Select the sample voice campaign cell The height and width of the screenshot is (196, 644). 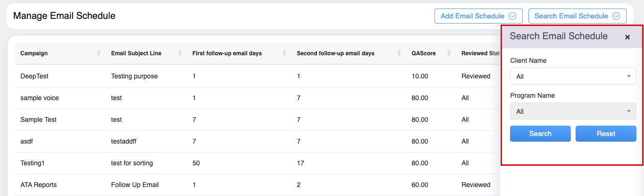point(39,98)
